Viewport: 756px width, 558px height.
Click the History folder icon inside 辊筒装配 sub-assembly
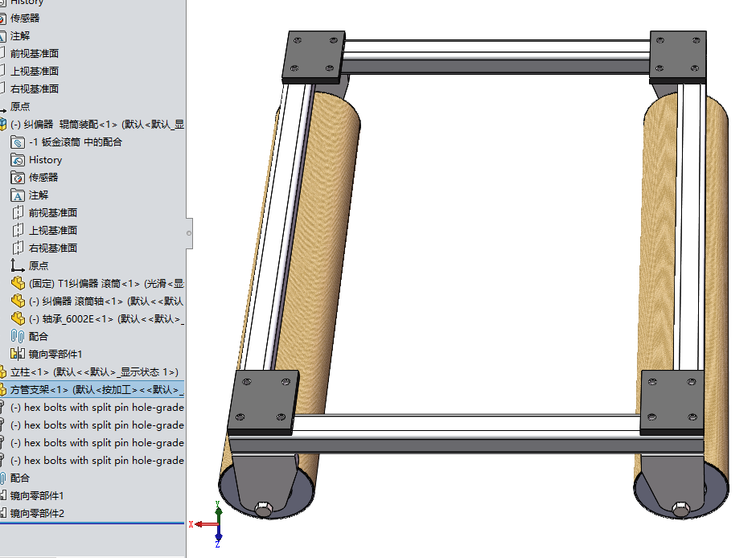pyautogui.click(x=18, y=160)
